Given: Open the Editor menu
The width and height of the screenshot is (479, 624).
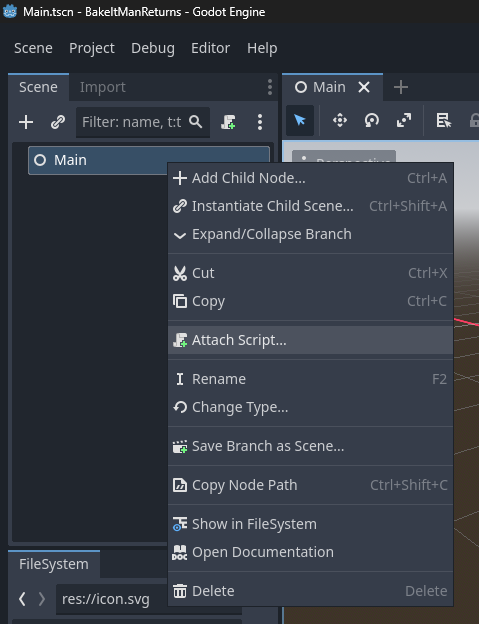Looking at the screenshot, I should [x=210, y=48].
